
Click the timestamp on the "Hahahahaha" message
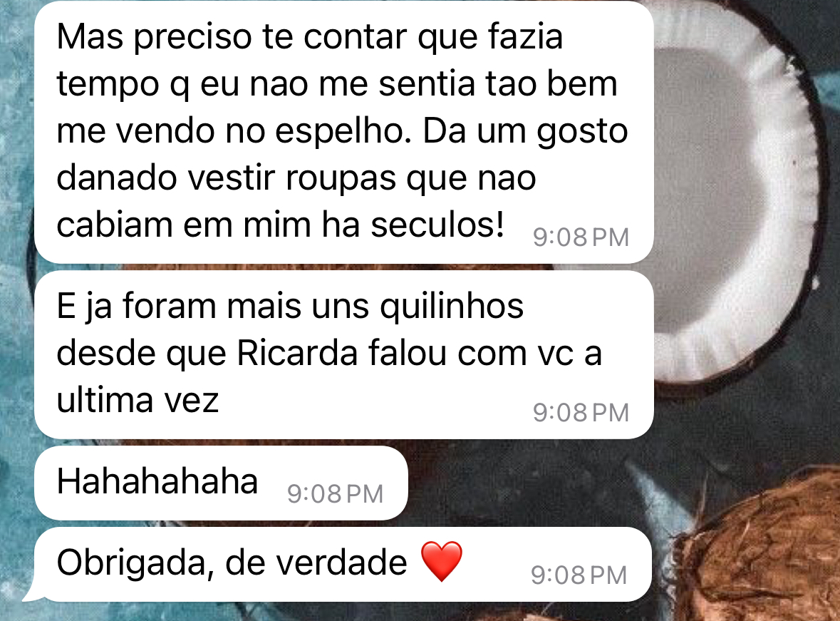pyautogui.click(x=336, y=494)
